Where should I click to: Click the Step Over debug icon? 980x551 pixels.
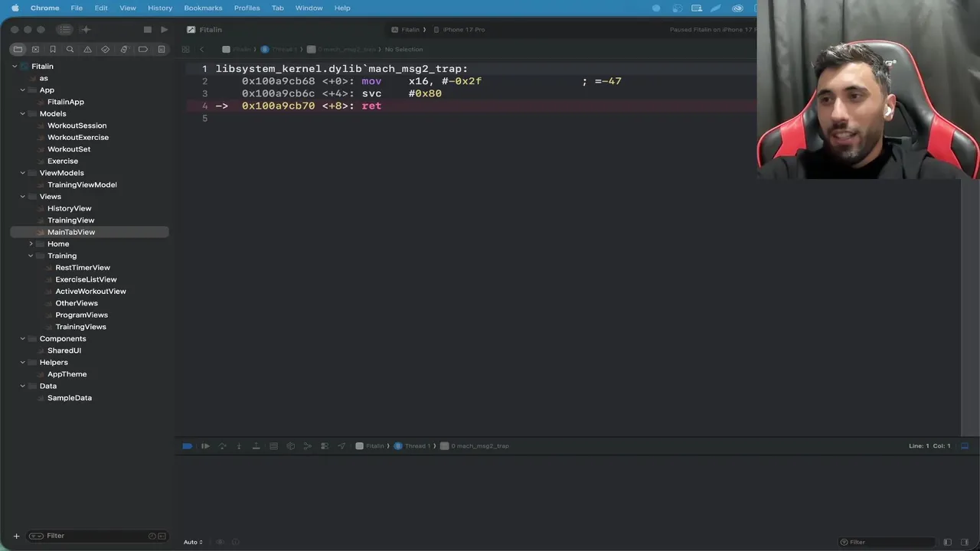[x=222, y=446]
